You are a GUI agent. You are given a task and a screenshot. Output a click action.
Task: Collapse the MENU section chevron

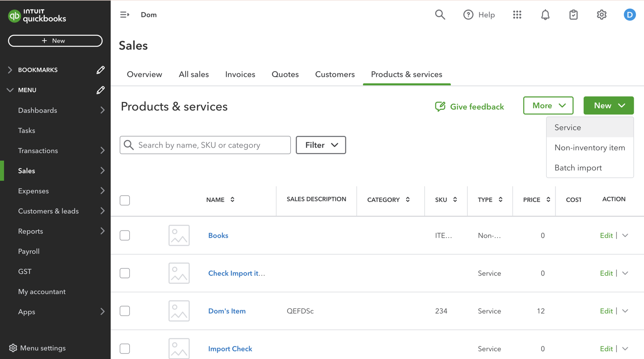click(10, 90)
